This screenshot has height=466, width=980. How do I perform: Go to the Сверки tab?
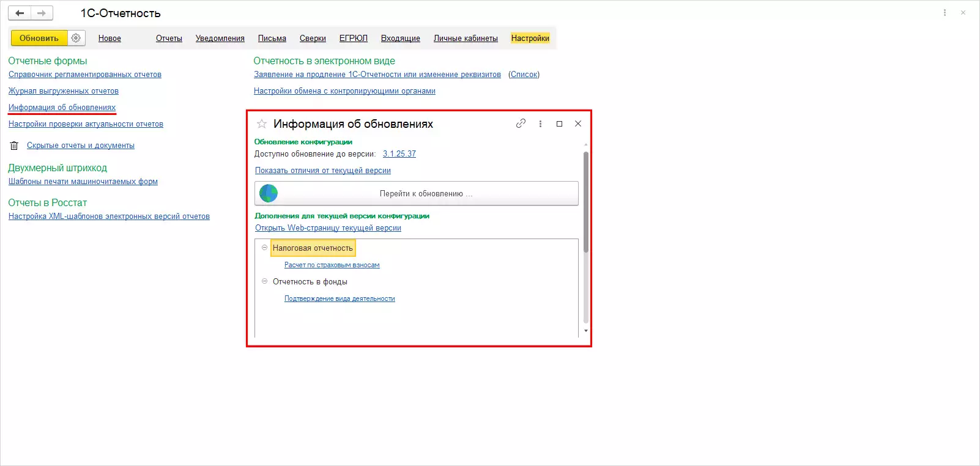[x=313, y=38]
